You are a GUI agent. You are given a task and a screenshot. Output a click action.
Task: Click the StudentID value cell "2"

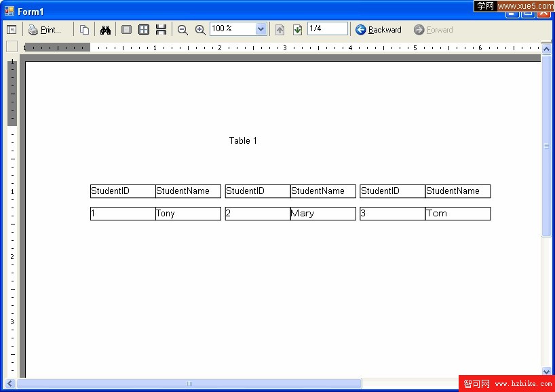[258, 214]
